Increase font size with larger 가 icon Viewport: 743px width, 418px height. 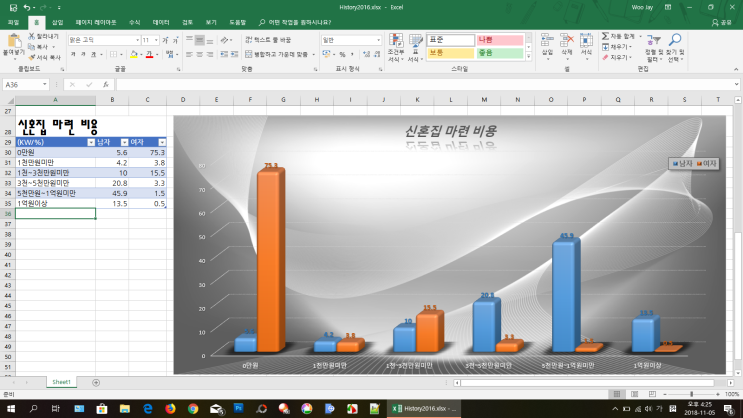165,40
